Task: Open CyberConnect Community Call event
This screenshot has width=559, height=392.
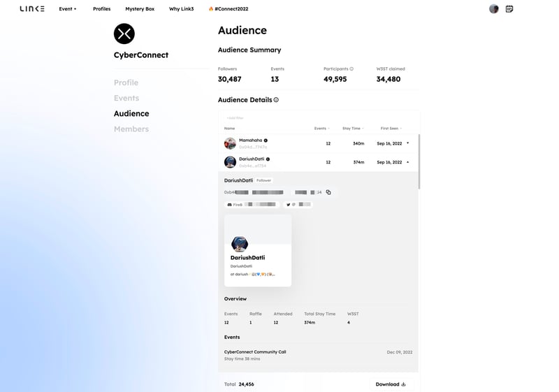Action: pos(255,352)
